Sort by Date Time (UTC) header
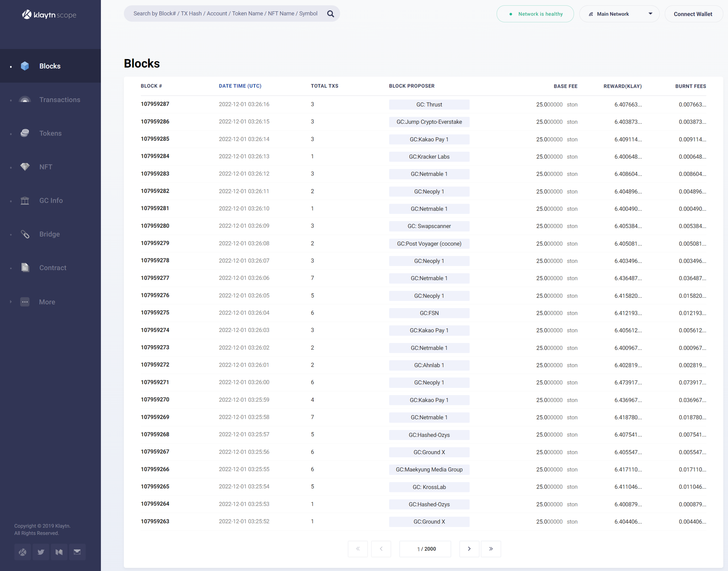Viewport: 728px width, 571px height. (x=240, y=86)
